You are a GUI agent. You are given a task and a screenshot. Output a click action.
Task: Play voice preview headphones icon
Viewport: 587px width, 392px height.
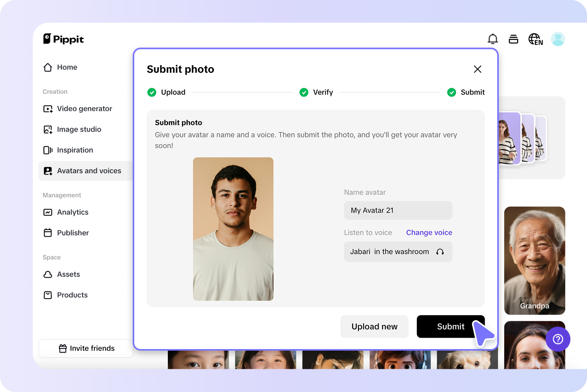click(440, 252)
